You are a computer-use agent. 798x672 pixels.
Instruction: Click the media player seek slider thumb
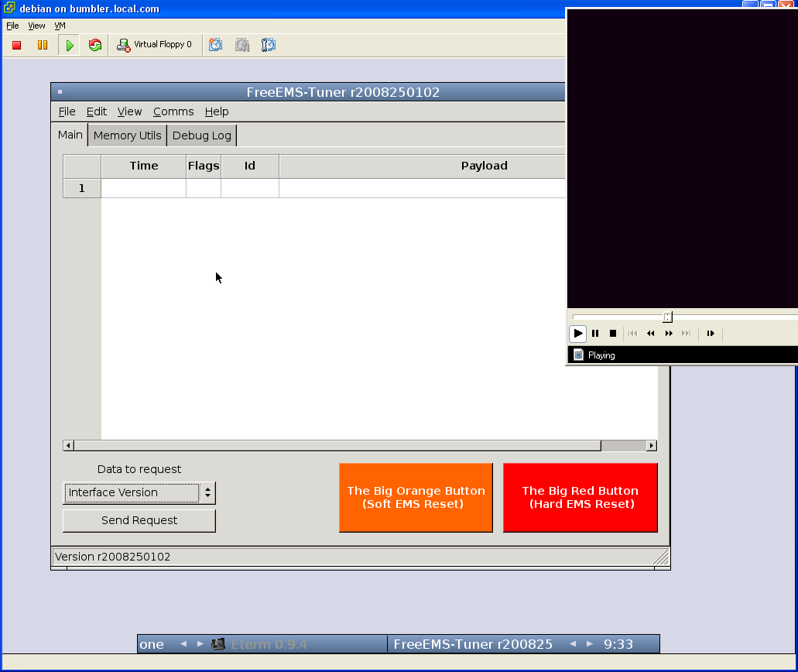tap(667, 317)
